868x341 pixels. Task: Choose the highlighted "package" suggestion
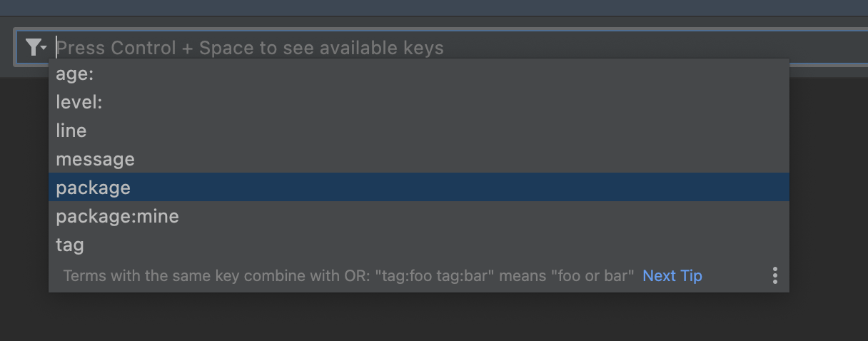click(94, 188)
